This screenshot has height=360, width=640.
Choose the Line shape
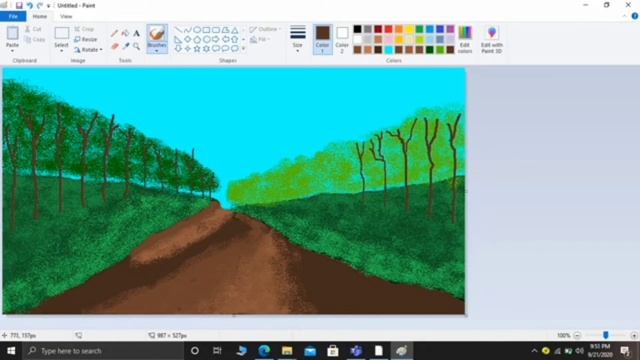point(178,30)
